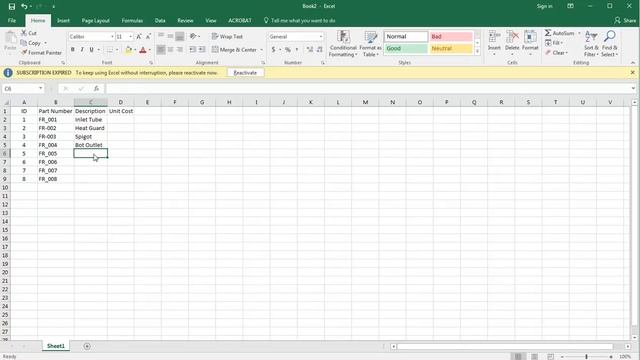Click the Delete cells icon
Image resolution: width=640 pixels, height=360 pixels.
click(512, 37)
